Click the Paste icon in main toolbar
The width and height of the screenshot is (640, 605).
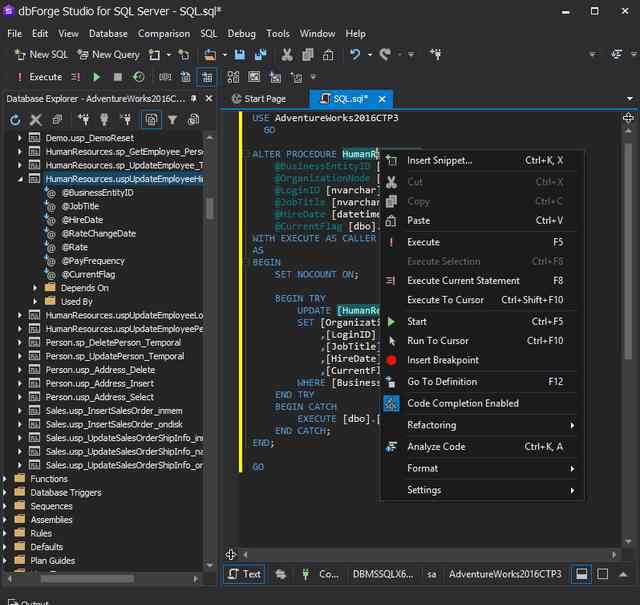tap(328, 55)
